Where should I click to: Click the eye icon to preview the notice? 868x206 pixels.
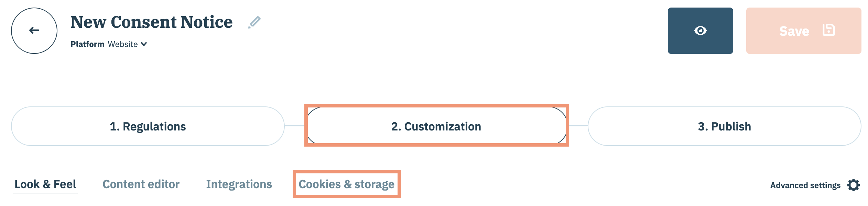(700, 31)
